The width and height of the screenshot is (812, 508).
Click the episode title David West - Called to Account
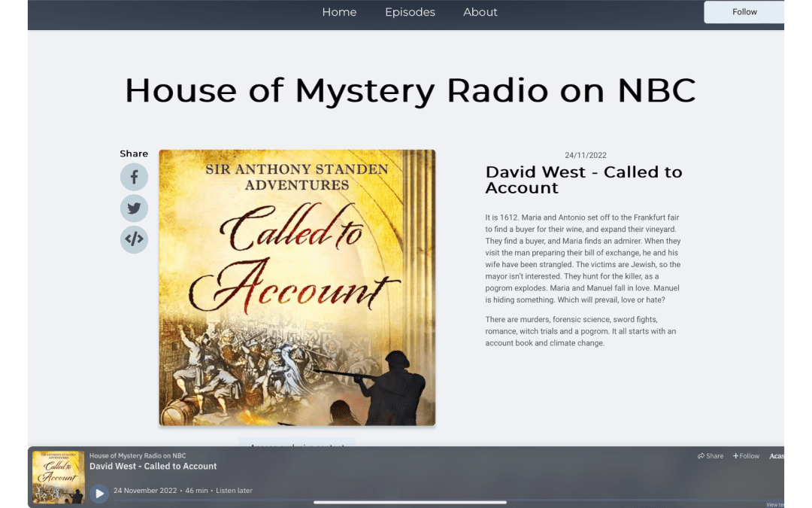(583, 180)
